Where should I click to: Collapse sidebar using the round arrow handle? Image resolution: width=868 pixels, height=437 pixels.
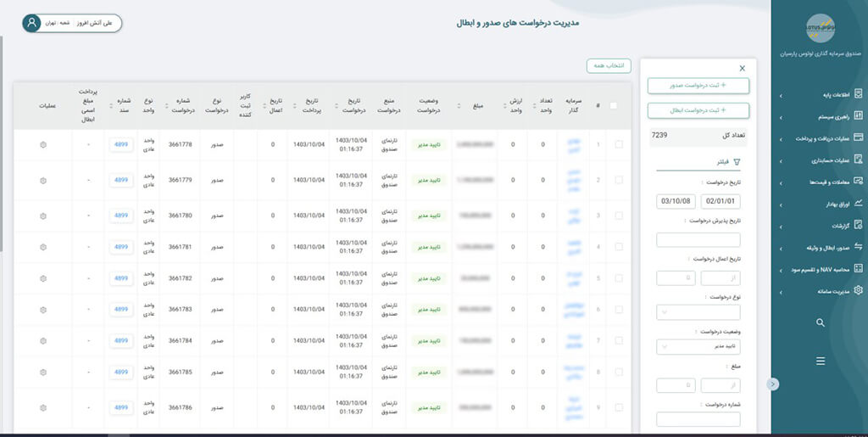point(772,384)
